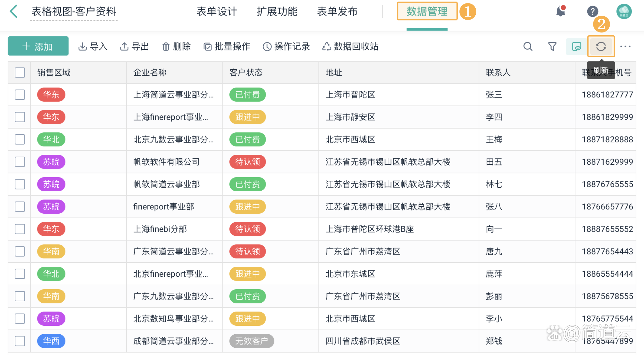Click the blue 华西 region tag
Image resolution: width=644 pixels, height=355 pixels.
[51, 341]
